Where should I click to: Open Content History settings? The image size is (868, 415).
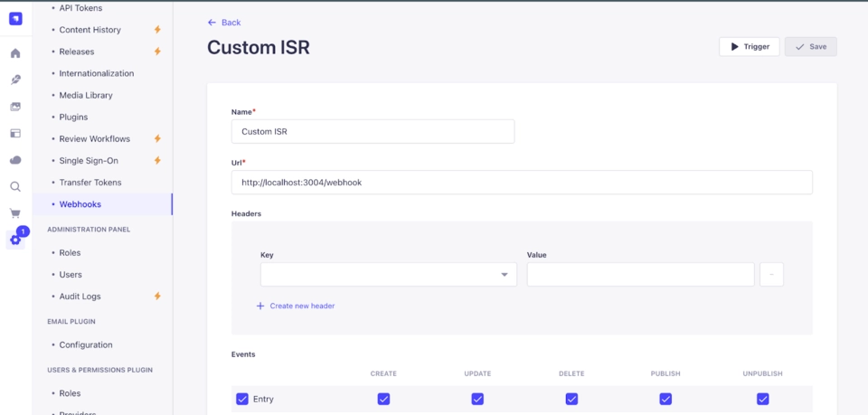click(90, 30)
